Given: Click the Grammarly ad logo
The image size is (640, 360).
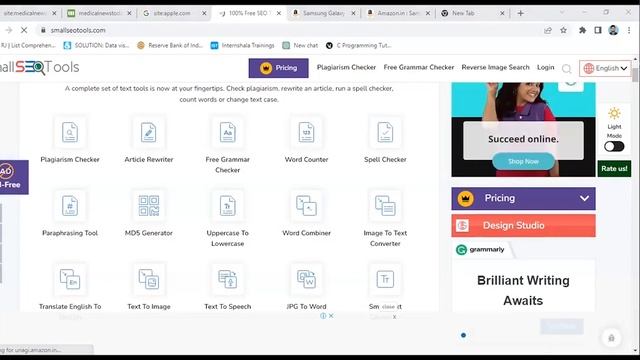Looking at the screenshot, I should (480, 249).
